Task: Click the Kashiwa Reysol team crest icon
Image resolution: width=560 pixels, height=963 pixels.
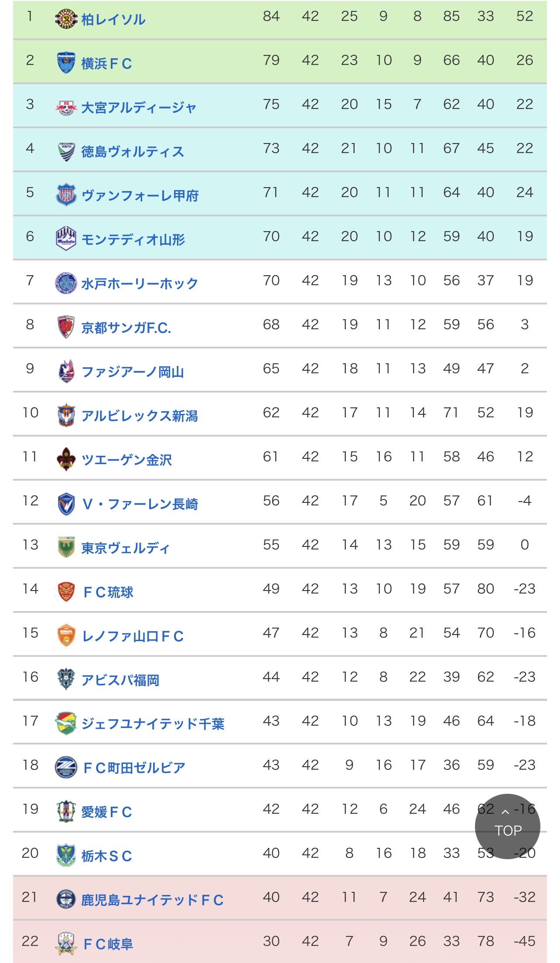Action: pyautogui.click(x=66, y=19)
